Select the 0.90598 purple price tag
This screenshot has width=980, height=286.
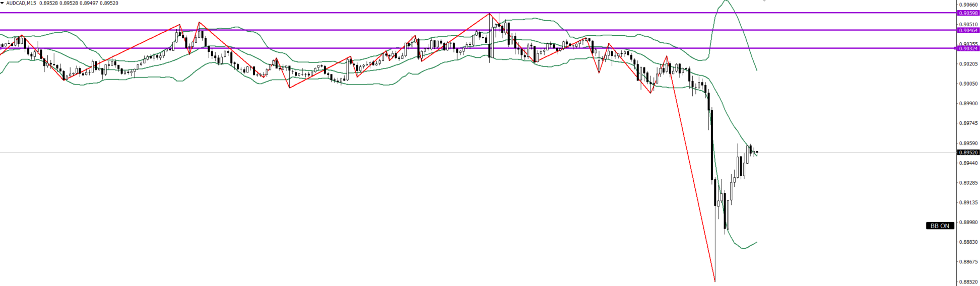(x=968, y=13)
